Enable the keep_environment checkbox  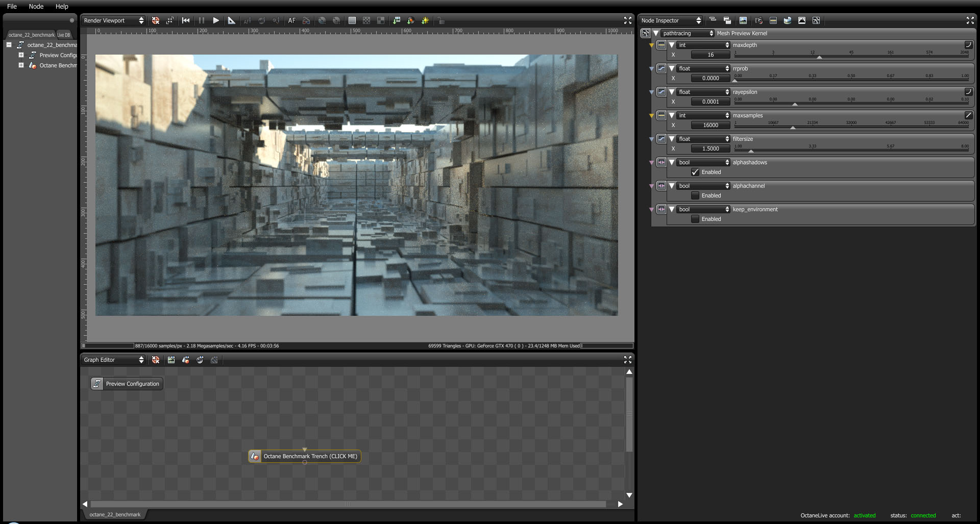[695, 219]
